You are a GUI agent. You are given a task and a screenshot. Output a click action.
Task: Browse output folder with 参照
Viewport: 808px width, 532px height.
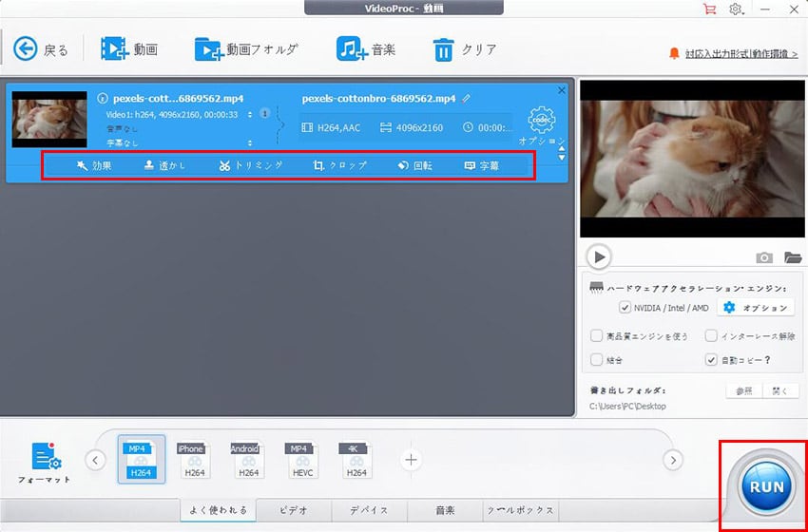tap(744, 390)
